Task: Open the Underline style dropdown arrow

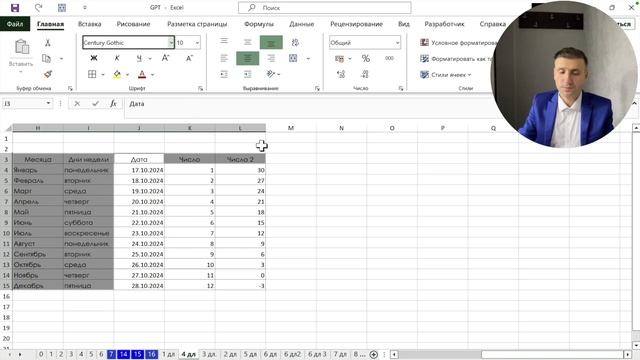Action: [150, 59]
